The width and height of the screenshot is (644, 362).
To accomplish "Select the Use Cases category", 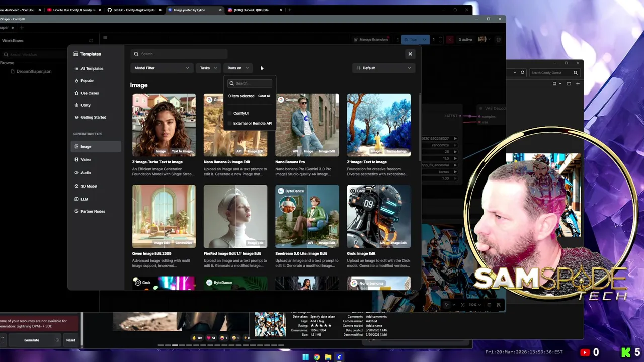I will (x=96, y=93).
